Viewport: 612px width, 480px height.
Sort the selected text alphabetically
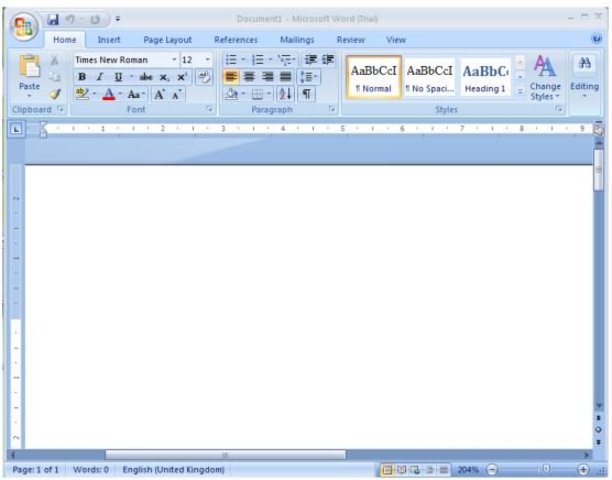285,94
